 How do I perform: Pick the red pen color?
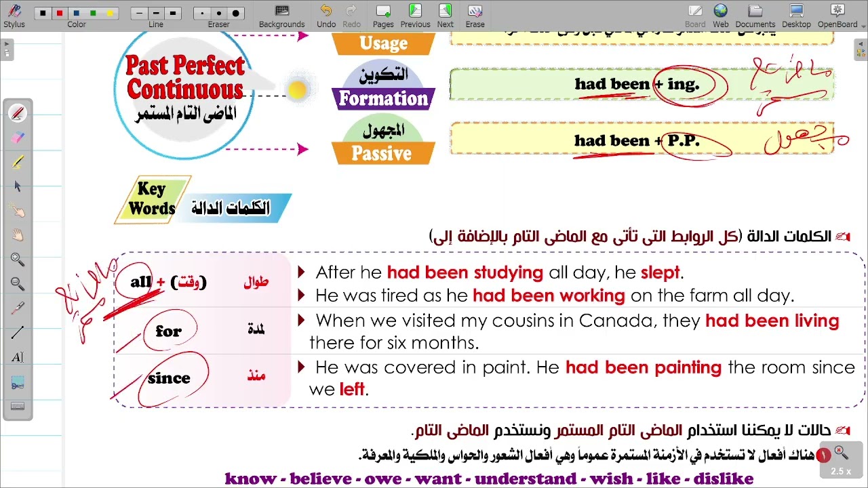pyautogui.click(x=60, y=13)
